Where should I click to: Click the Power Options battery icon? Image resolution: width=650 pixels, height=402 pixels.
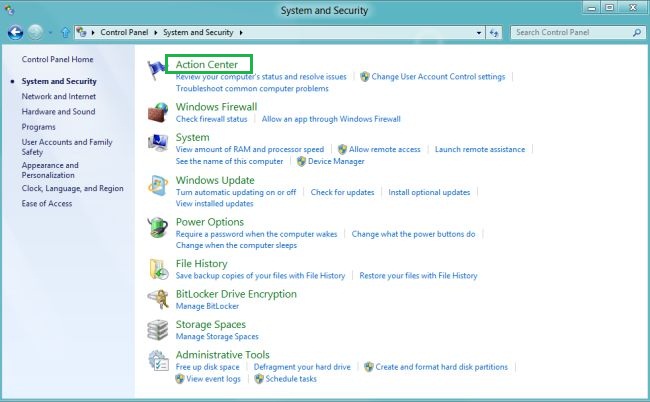158,227
